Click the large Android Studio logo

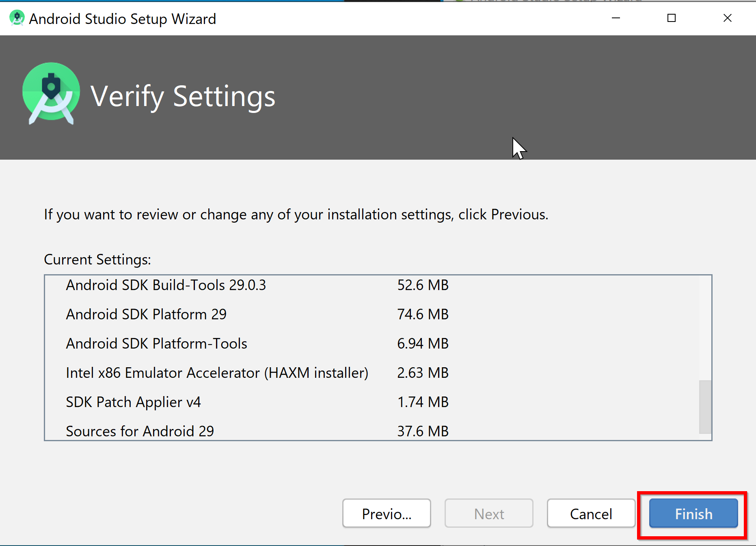coord(51,93)
